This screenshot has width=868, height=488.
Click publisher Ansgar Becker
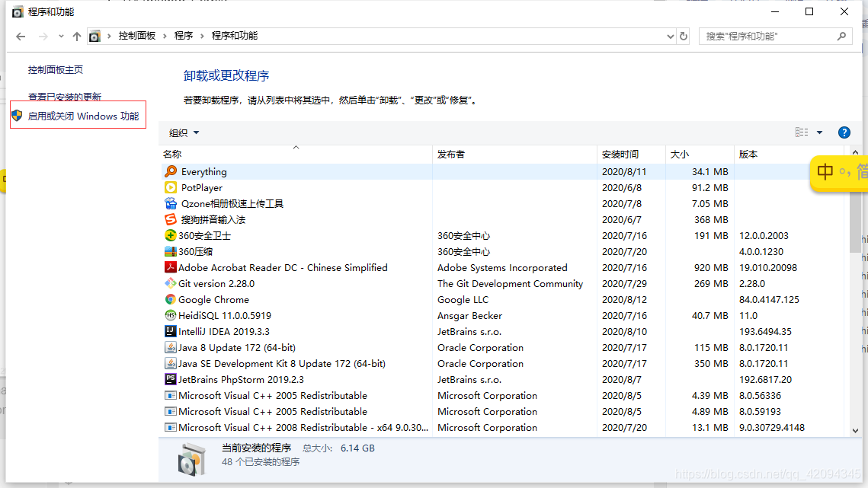click(x=469, y=316)
